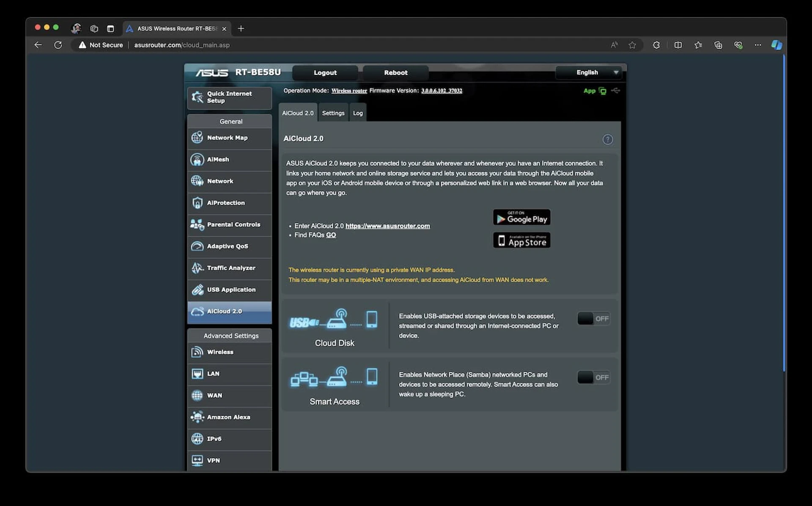Select the ASUS Wireless Router browser tab
This screenshot has width=812, height=506.
click(x=177, y=28)
